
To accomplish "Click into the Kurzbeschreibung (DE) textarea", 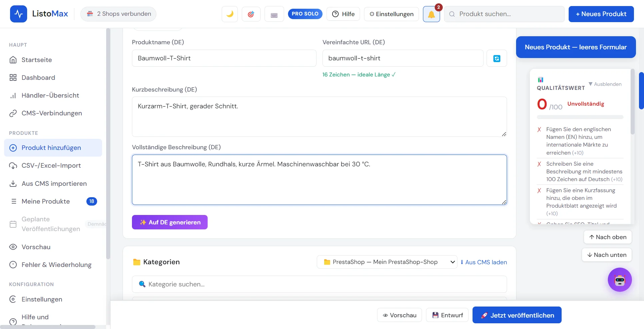I will click(319, 117).
